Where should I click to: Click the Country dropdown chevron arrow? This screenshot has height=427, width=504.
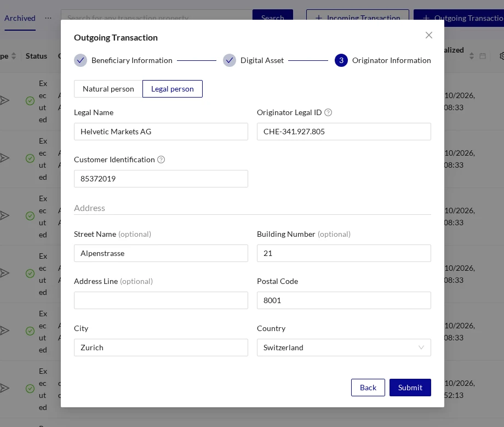tap(421, 348)
